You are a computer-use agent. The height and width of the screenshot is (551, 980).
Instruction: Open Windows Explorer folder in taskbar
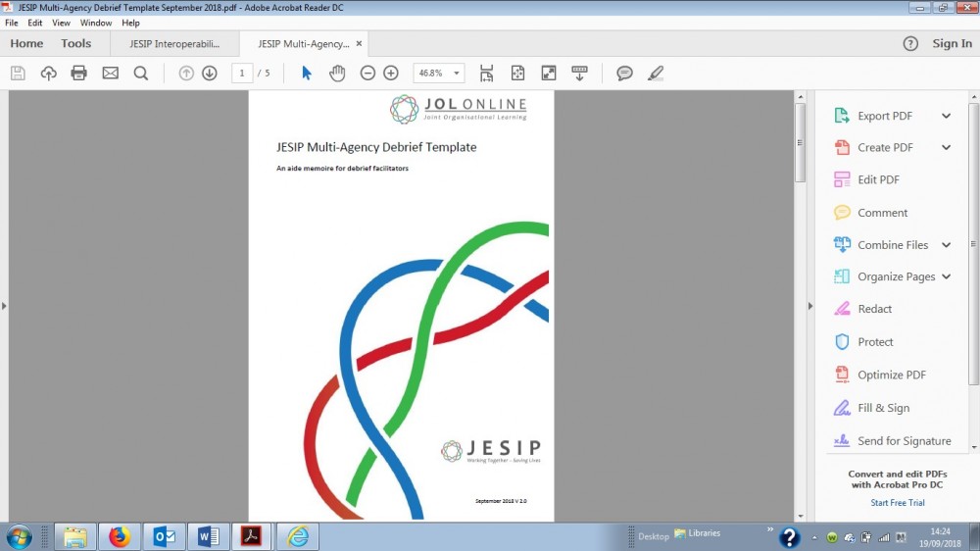75,536
